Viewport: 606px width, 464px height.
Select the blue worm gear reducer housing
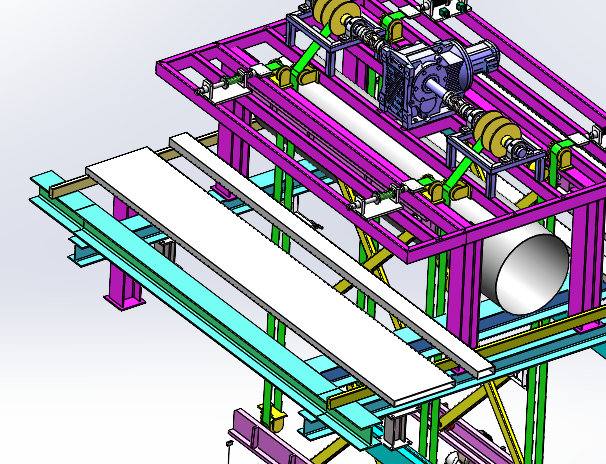(x=423, y=83)
